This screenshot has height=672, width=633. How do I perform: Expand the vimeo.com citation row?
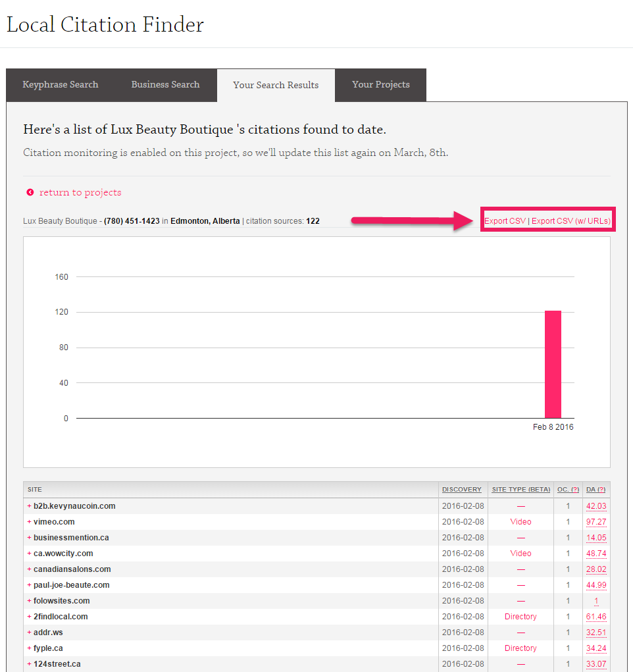tap(29, 522)
